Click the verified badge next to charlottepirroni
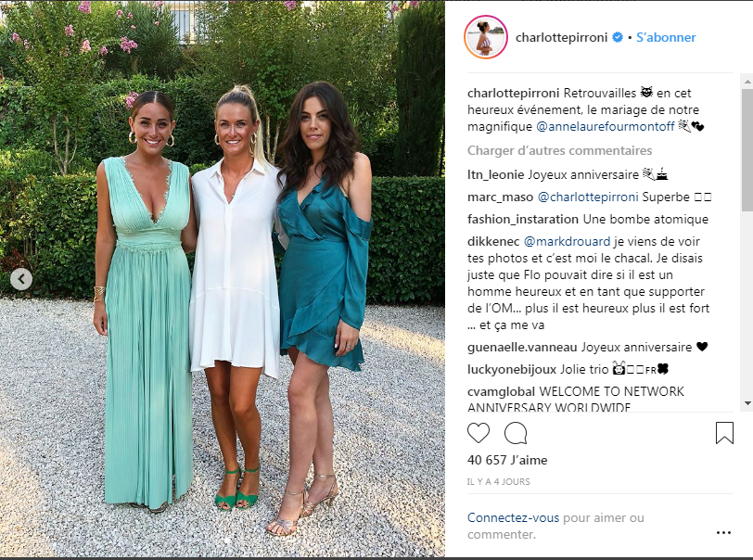The width and height of the screenshot is (753, 560). point(618,37)
